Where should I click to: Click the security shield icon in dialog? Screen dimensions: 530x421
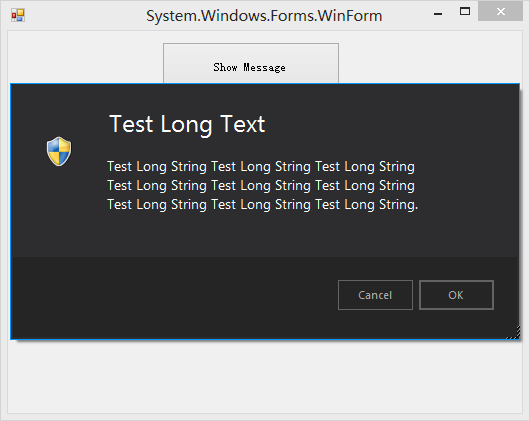(x=59, y=151)
